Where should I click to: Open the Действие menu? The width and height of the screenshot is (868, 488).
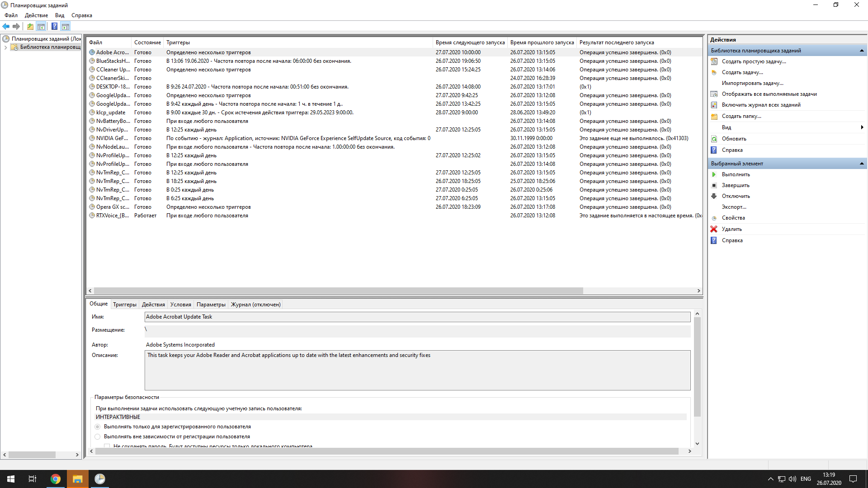point(36,15)
